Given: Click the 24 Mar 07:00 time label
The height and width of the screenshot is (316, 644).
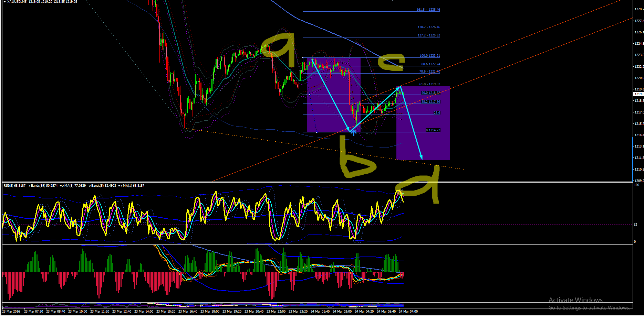Looking at the screenshot, I should pos(408,312).
